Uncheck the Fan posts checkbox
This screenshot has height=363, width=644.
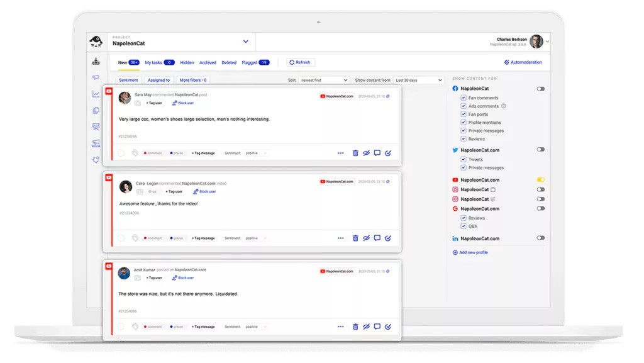(x=464, y=114)
